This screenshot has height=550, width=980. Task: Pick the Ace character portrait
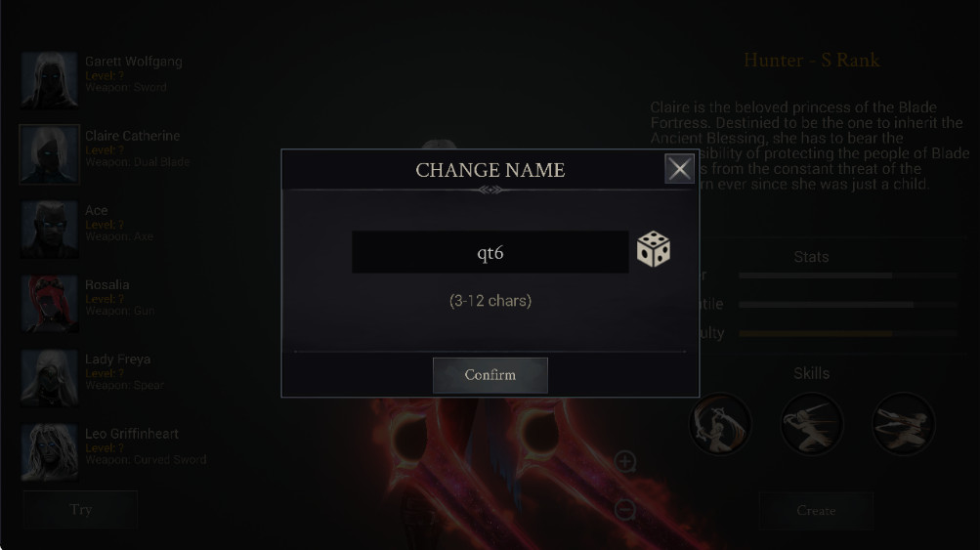pos(50,229)
